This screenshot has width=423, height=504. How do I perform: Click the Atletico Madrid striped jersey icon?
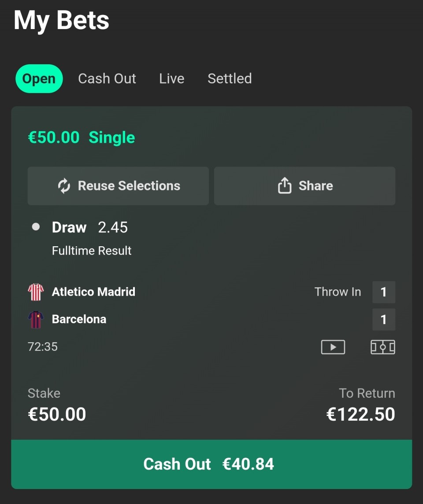pos(36,292)
